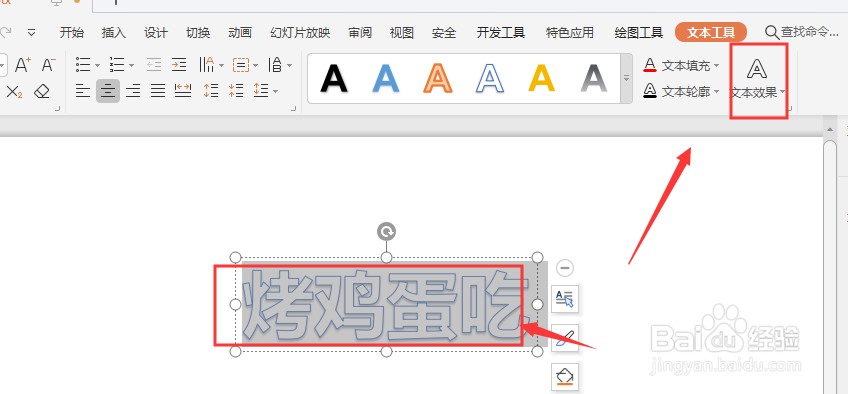
Task: Open the 切换 tab
Action: (x=198, y=32)
